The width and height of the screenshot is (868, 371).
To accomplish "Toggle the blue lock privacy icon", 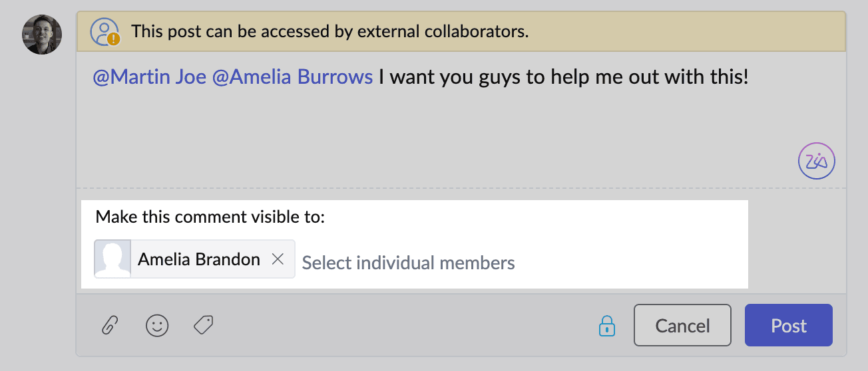I will 606,326.
